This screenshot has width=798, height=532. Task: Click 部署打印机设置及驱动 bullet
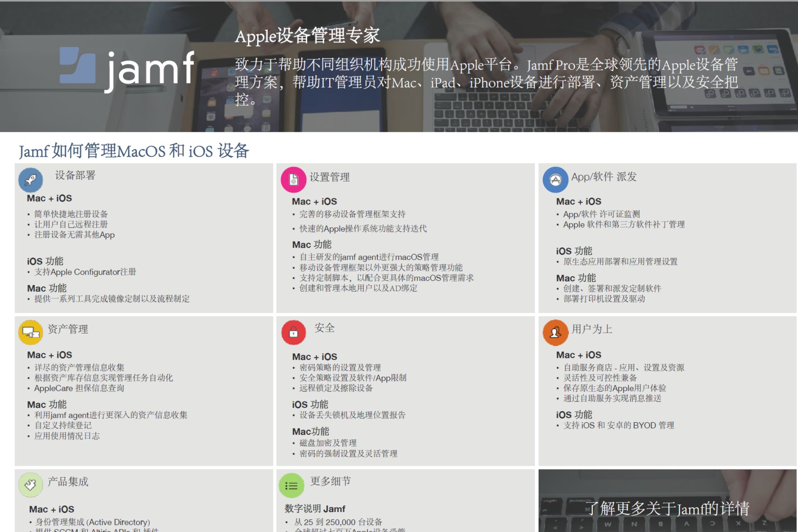point(604,299)
